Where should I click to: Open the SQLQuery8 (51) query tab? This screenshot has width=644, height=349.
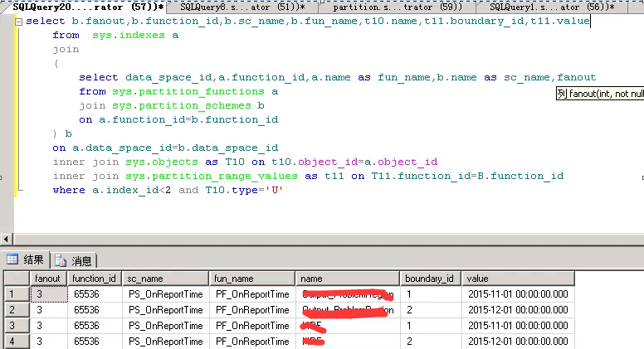pyautogui.click(x=242, y=7)
